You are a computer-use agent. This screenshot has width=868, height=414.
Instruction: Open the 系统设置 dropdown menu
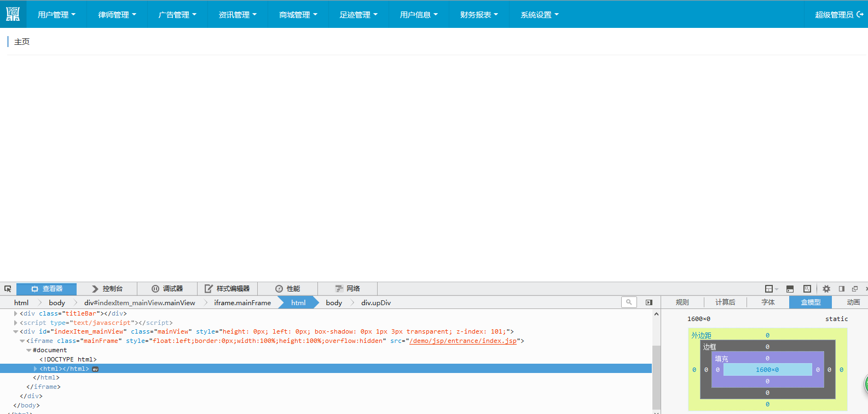tap(540, 15)
